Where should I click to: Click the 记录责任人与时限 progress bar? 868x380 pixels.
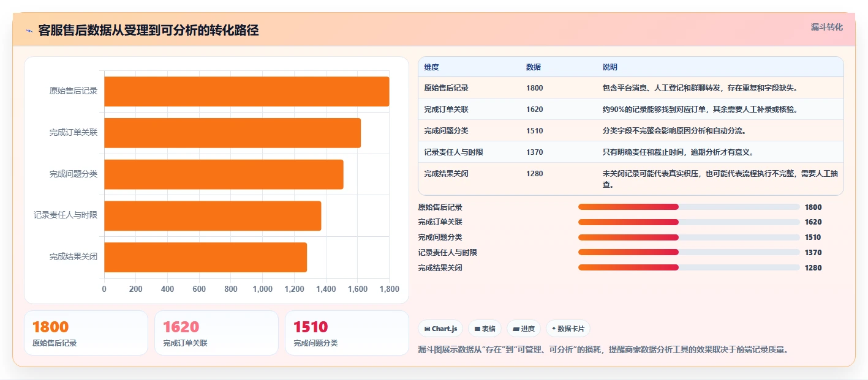tap(689, 252)
